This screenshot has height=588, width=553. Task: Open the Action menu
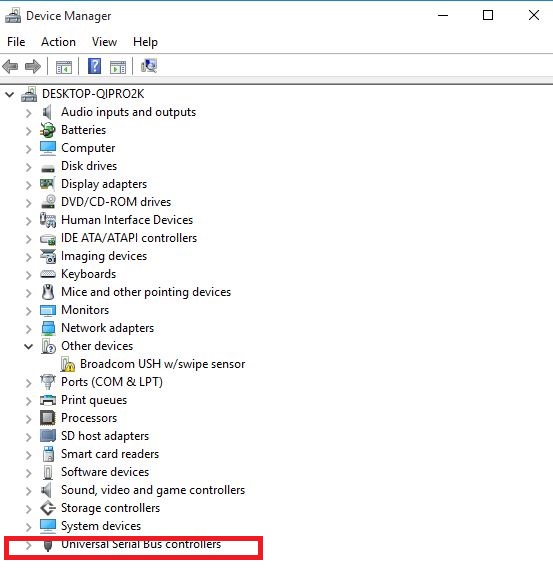pos(58,42)
